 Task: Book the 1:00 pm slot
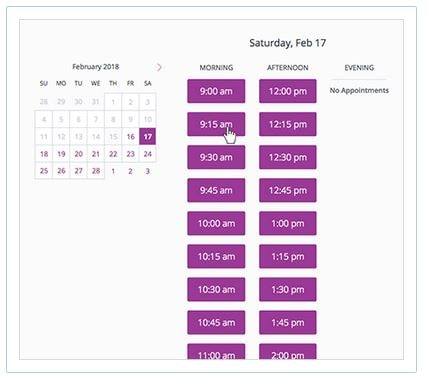coord(288,223)
